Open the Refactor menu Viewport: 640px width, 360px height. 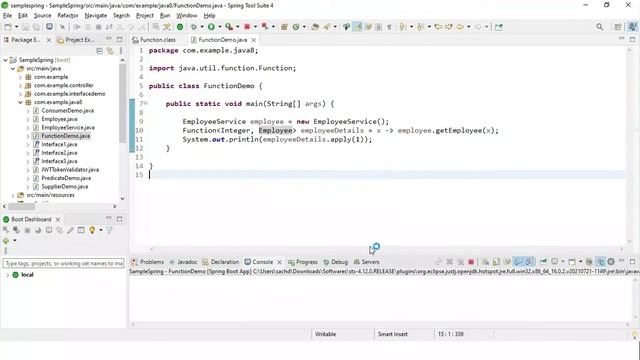[68, 16]
